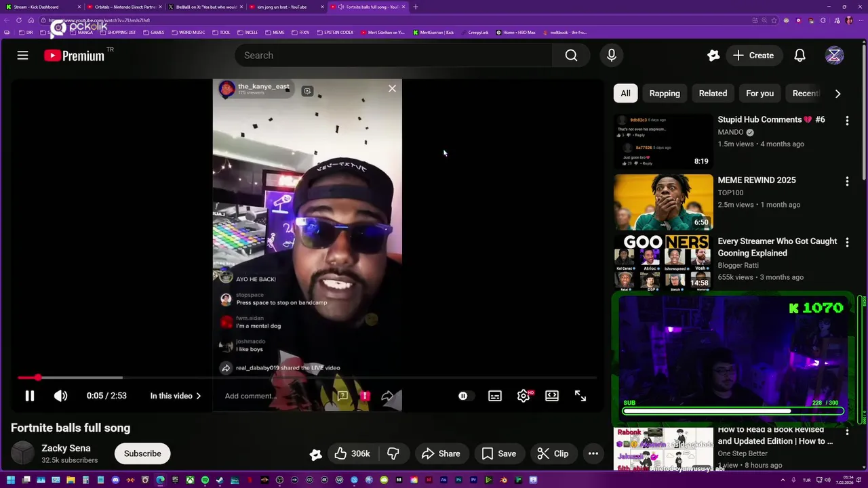Expand 'In this video' chapters
The width and height of the screenshot is (868, 488).
click(176, 396)
